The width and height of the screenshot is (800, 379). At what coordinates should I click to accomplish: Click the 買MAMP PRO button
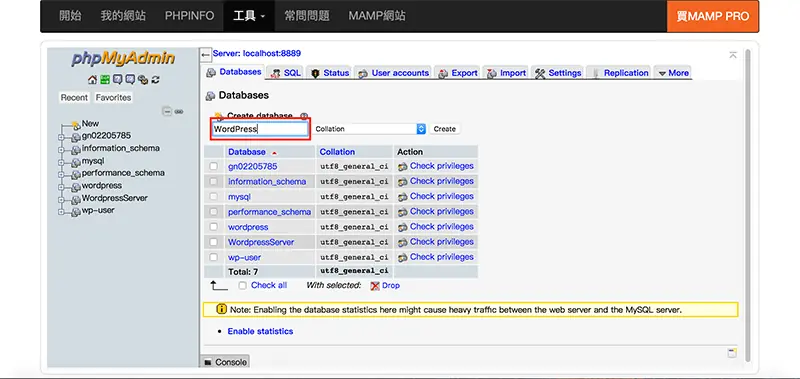[713, 16]
